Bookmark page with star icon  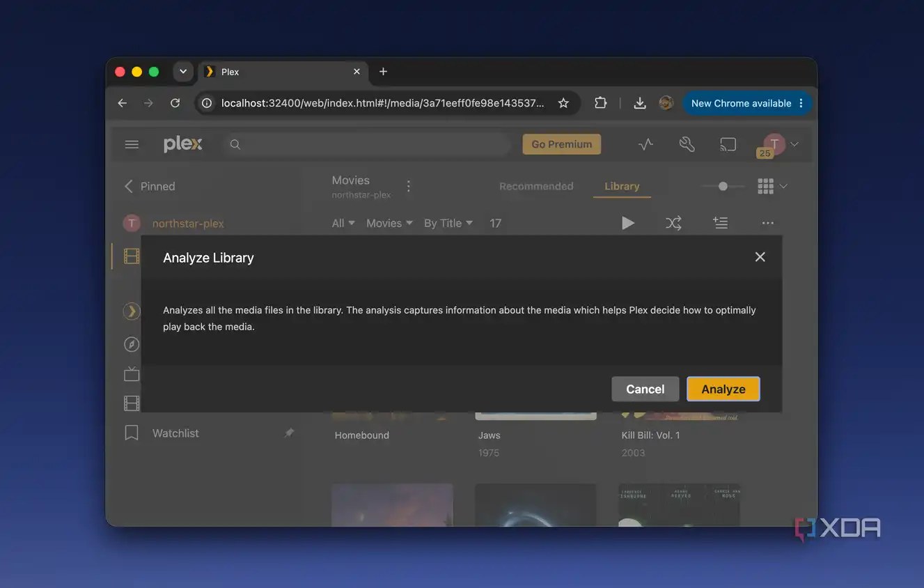point(563,103)
